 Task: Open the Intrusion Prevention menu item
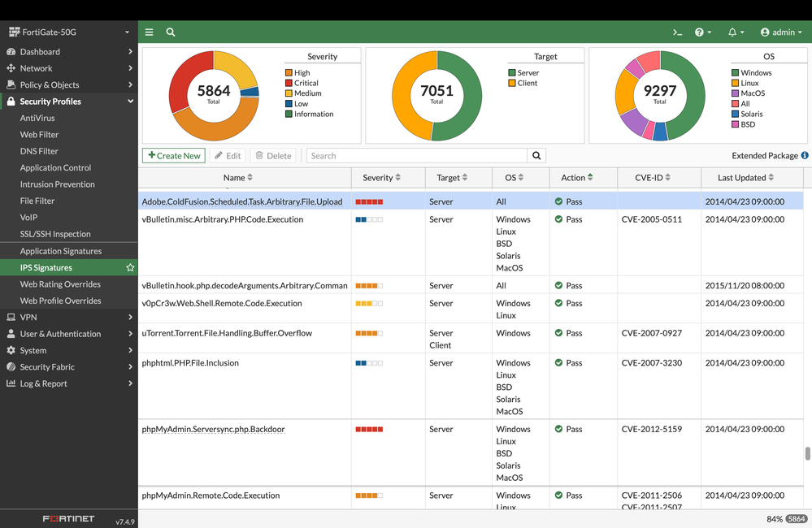pos(57,184)
